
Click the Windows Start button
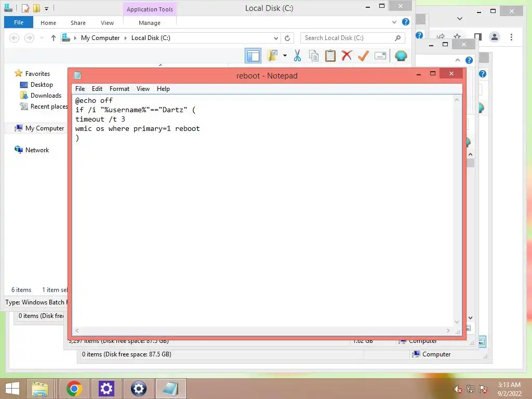coord(12,389)
